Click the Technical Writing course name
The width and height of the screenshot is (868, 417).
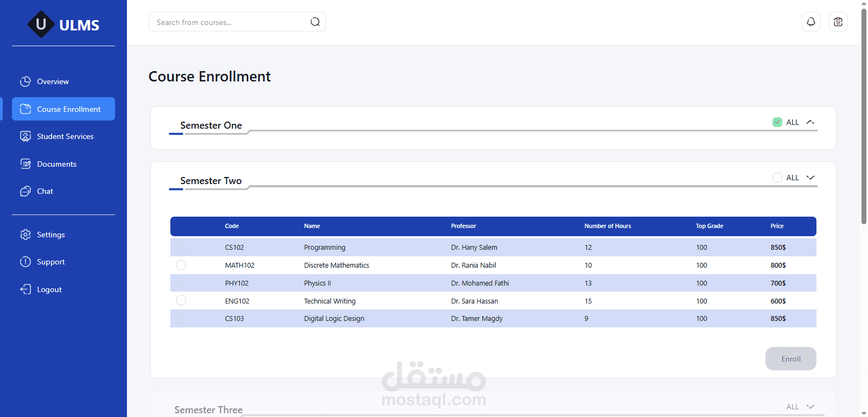point(330,301)
